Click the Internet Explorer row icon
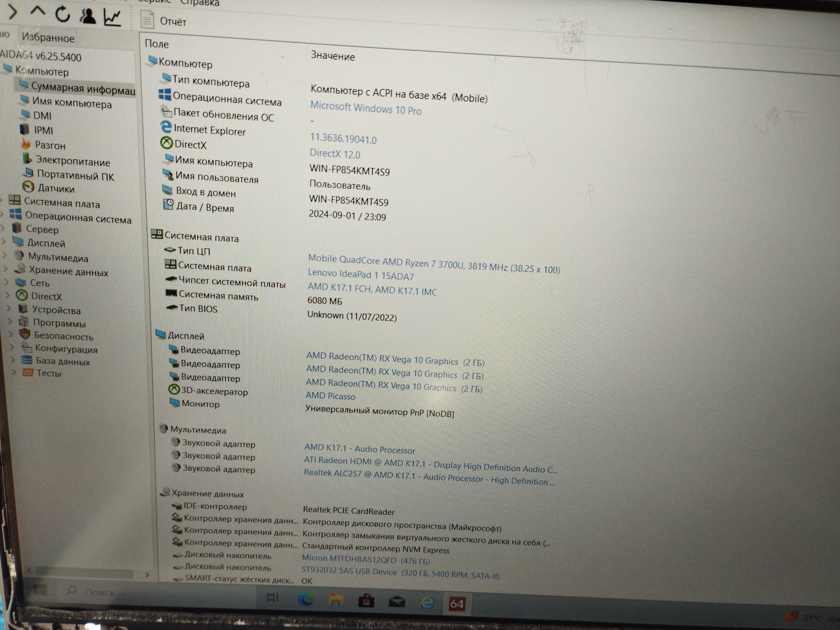Viewport: 840px width, 630px height. [x=166, y=127]
